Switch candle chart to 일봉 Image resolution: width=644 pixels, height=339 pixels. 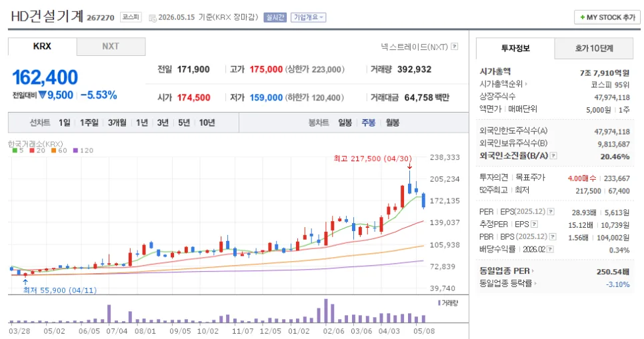[x=345, y=123]
